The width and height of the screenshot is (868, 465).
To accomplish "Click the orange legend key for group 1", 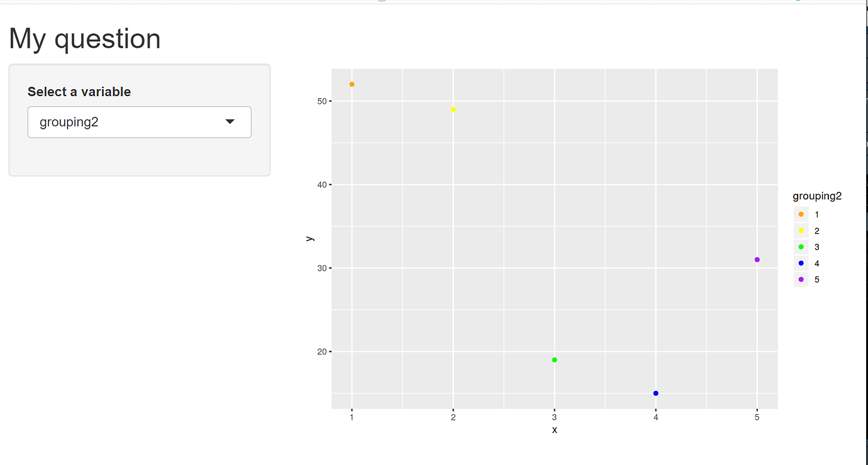I will pyautogui.click(x=800, y=214).
